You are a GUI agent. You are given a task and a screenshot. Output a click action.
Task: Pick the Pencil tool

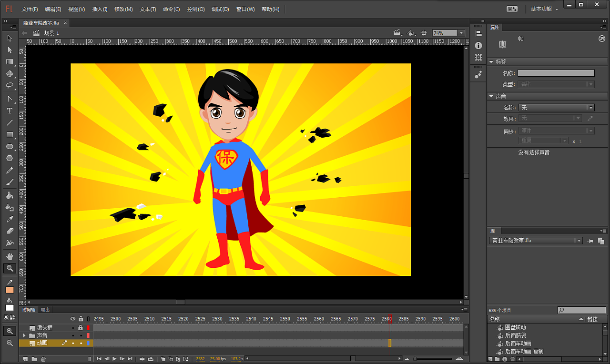click(10, 171)
